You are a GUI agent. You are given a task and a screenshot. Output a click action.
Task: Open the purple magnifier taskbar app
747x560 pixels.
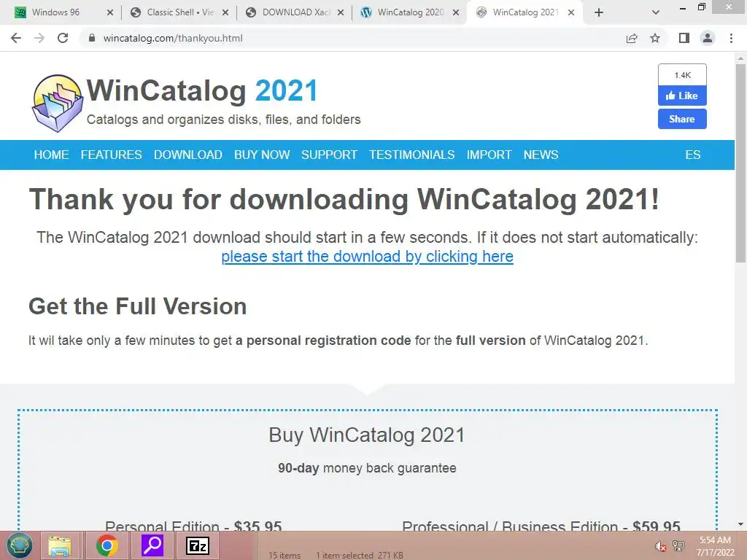point(152,545)
